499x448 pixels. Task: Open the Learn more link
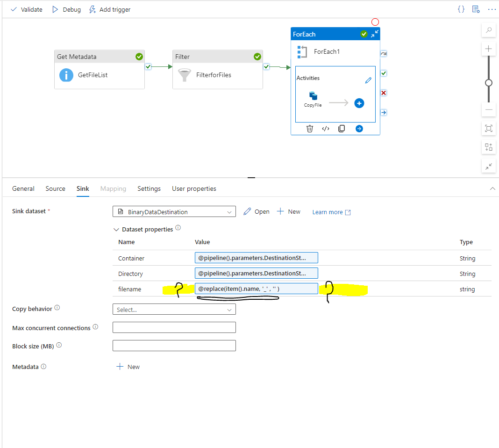[x=331, y=212]
